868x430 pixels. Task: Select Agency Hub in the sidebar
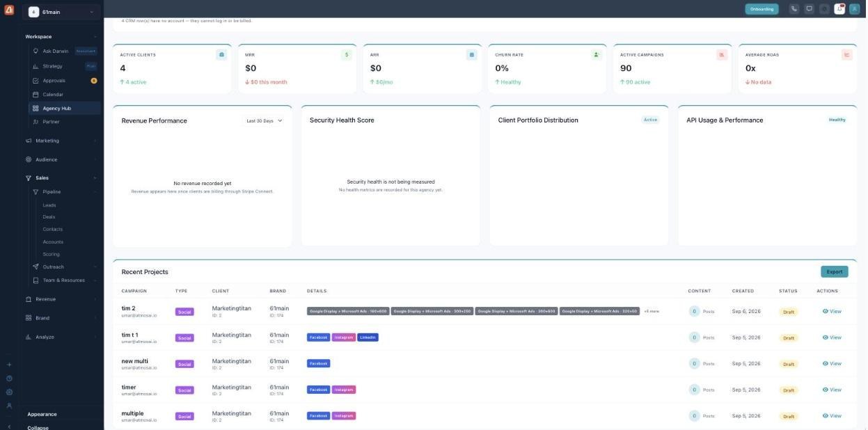(x=65, y=109)
